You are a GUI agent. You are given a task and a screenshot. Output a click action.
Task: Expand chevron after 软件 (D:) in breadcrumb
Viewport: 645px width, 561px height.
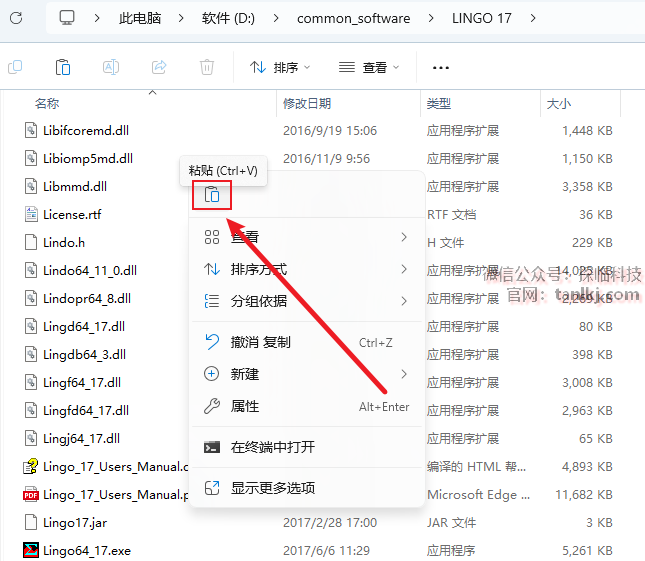(276, 18)
